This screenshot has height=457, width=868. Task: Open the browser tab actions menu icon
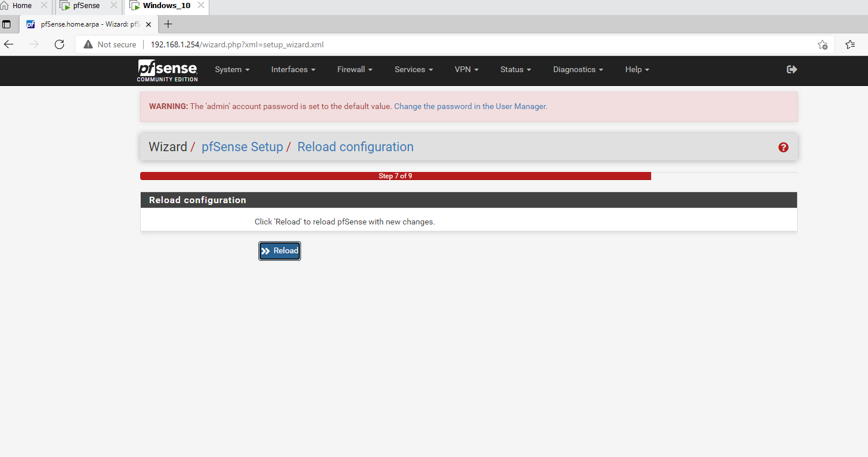coord(7,24)
